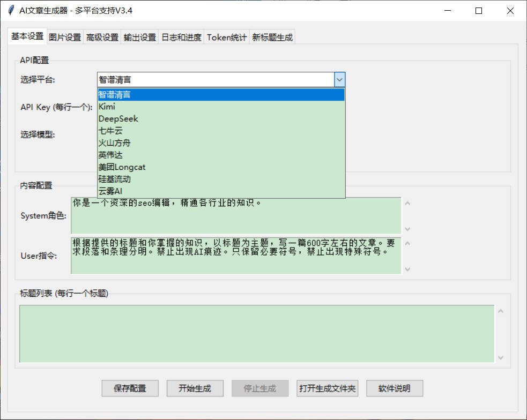Viewport: 527px width, 420px height.
Task: Click System角色 scrollbar up arrow
Action: 407,204
